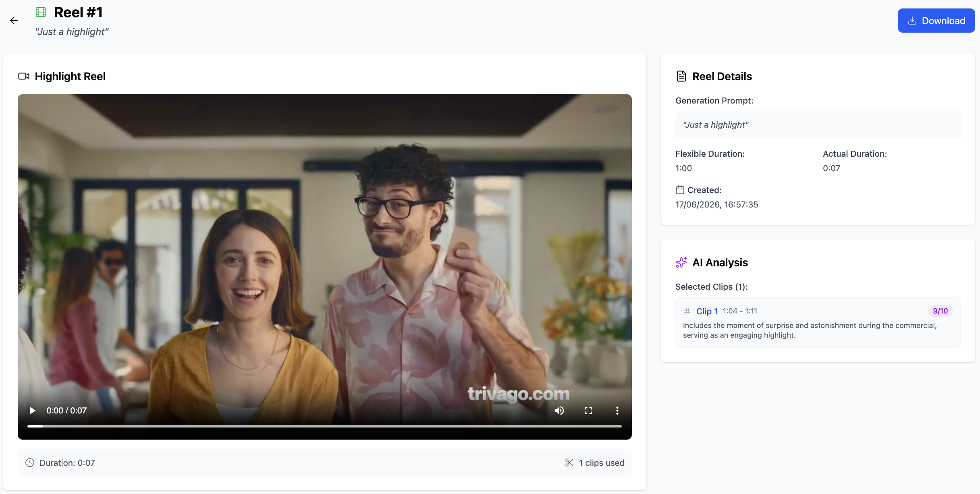The height and width of the screenshot is (494, 980).
Task: Open the video's three-dot options menu
Action: [x=617, y=411]
